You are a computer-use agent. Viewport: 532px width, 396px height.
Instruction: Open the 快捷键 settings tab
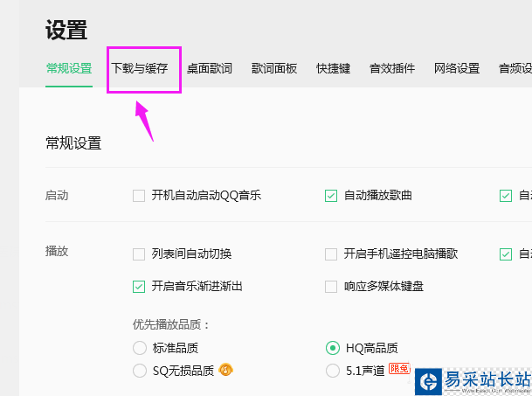tap(334, 68)
